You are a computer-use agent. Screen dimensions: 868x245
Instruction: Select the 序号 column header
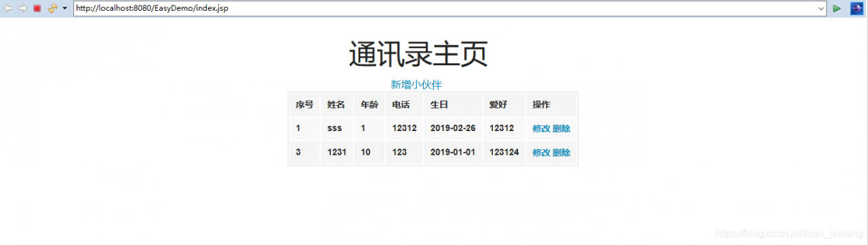tap(304, 105)
